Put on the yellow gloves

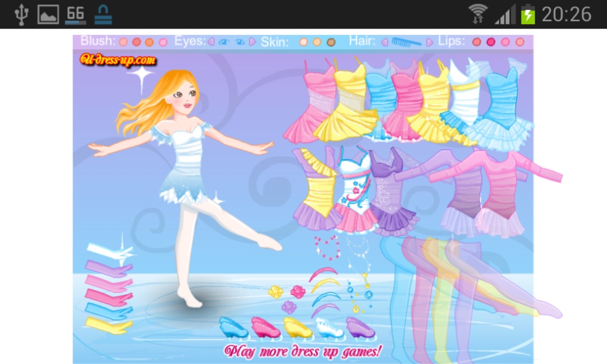pyautogui.click(x=109, y=325)
